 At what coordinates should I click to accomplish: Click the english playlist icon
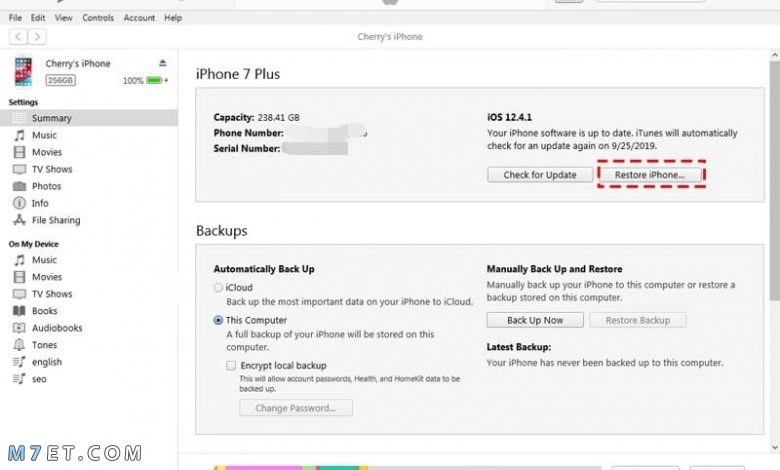[x=19, y=362]
